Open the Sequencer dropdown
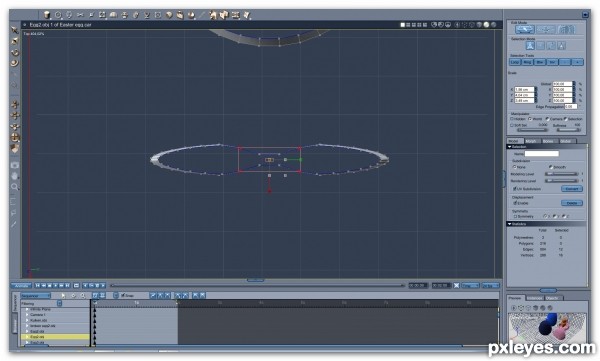 [x=36, y=296]
